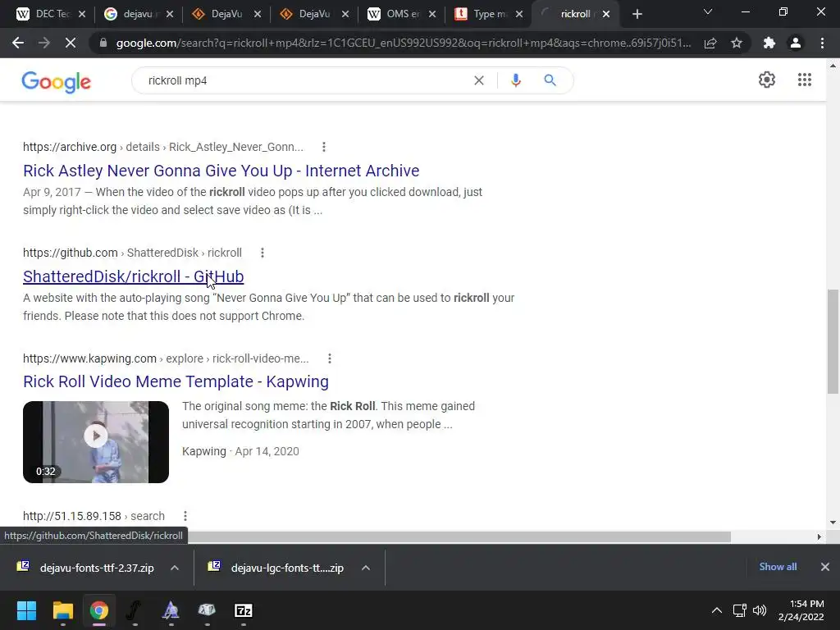Screen dimensions: 840x630
Task: Show hidden system tray icons
Action: [x=716, y=610]
